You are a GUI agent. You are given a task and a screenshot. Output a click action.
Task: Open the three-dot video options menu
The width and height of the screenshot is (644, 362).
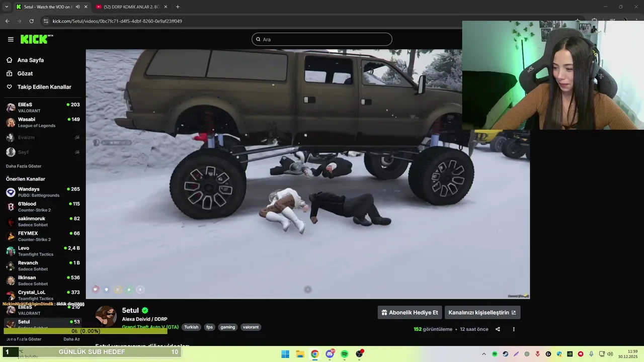click(x=514, y=329)
